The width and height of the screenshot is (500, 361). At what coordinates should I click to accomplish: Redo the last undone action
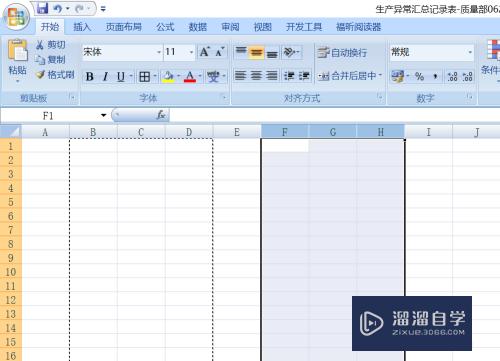tap(79, 9)
